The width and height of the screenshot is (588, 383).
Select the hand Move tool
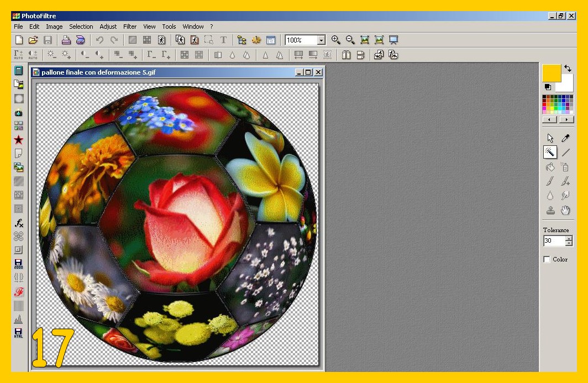[x=565, y=210]
